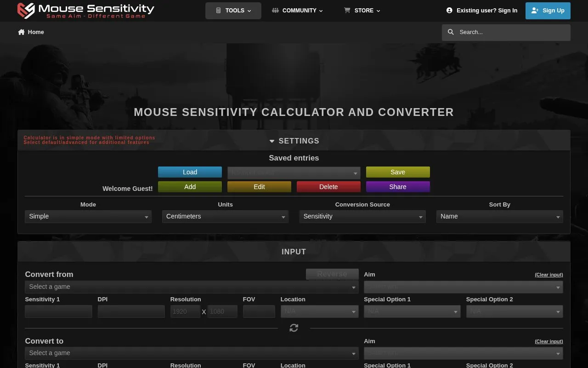The width and height of the screenshot is (588, 368).
Task: Click the Reverse button
Action: point(332,274)
